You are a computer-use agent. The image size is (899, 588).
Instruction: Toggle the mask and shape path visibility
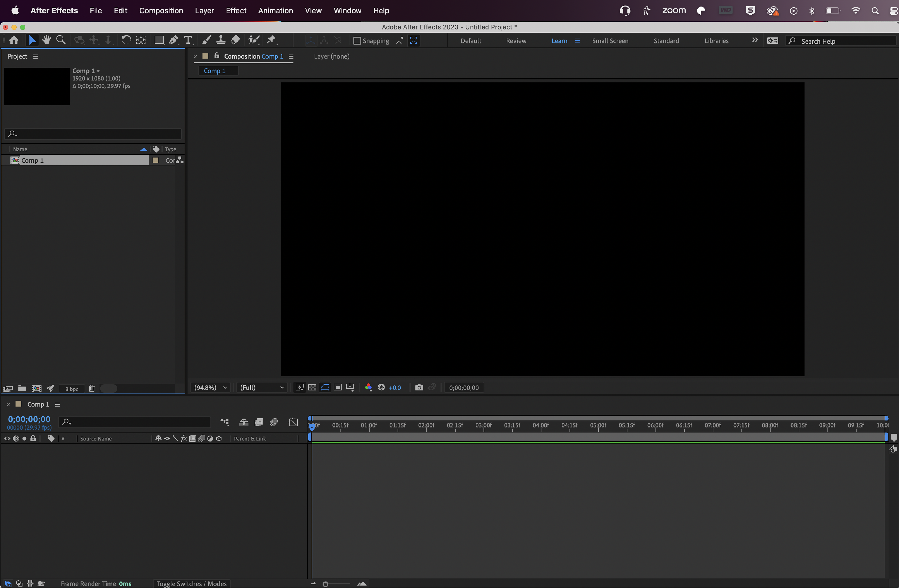click(x=325, y=388)
